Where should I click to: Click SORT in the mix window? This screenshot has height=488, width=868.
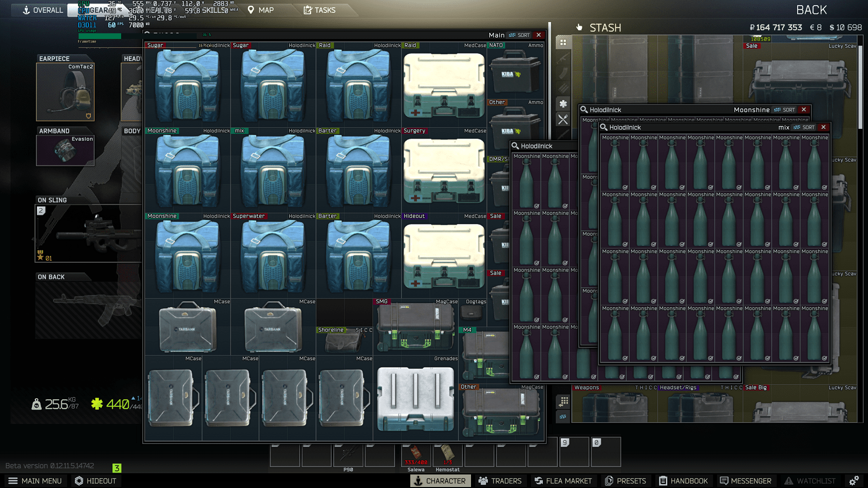tap(804, 127)
